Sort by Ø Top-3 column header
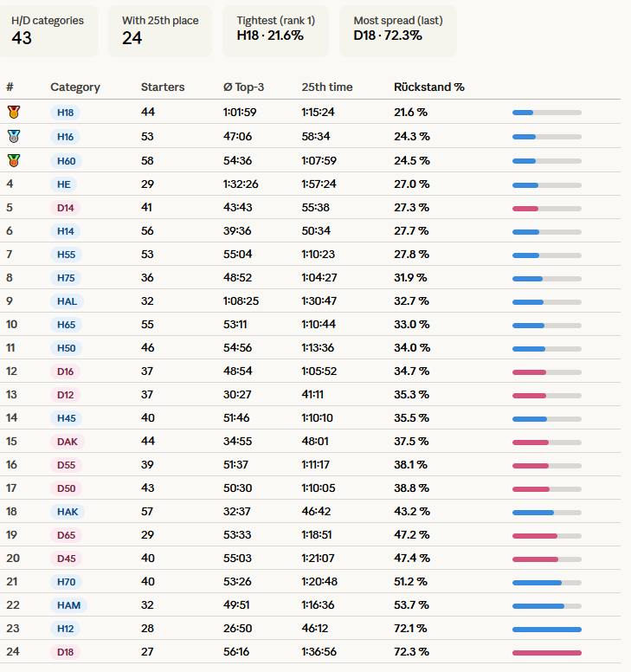Screen dimensions: 631x672 click(x=243, y=87)
